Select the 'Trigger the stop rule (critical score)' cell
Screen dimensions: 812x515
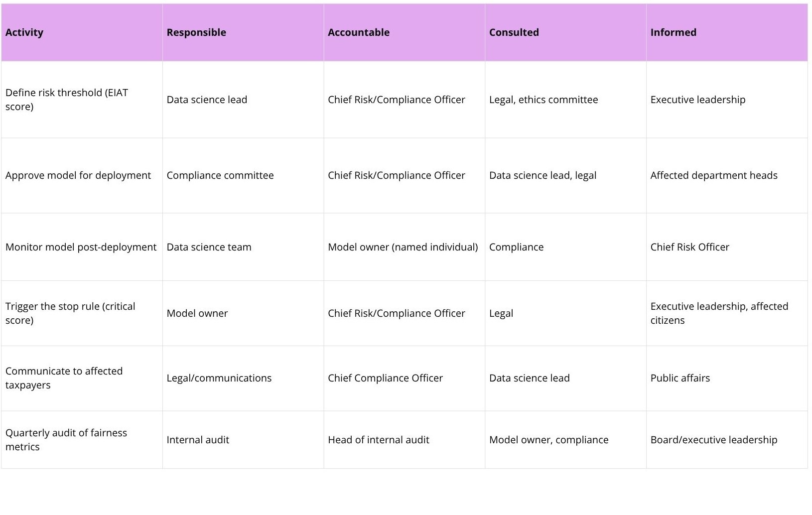(82, 313)
